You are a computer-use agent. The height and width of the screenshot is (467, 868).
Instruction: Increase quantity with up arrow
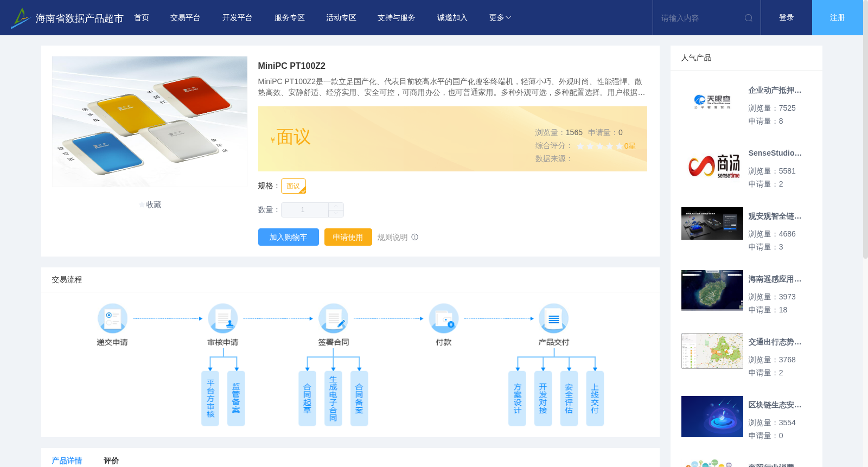[x=336, y=206]
